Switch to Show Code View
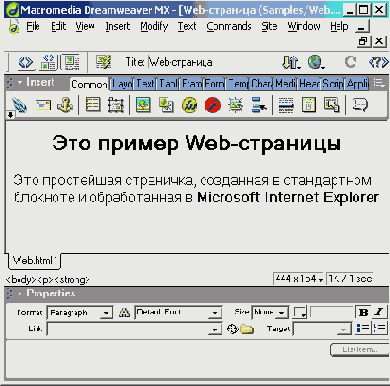 coord(26,62)
